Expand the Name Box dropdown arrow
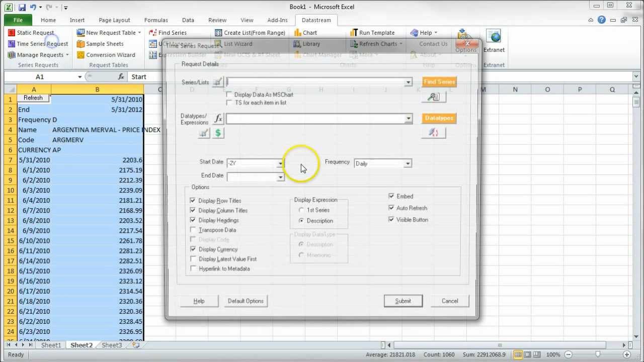 [79, 77]
